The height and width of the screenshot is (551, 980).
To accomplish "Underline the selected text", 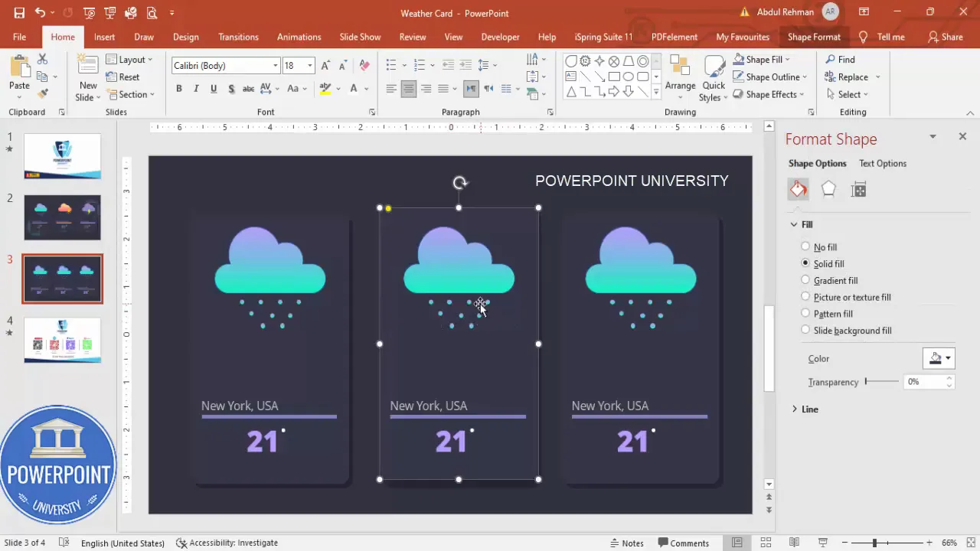I will coord(213,89).
